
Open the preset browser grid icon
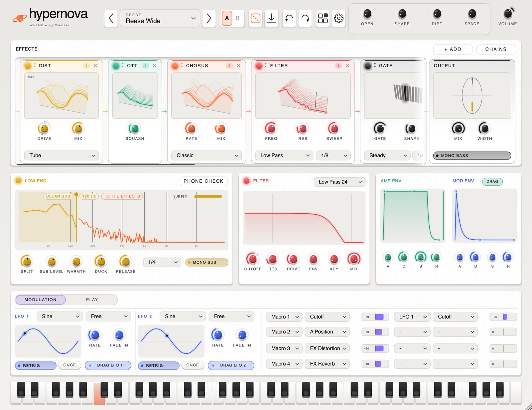point(323,18)
